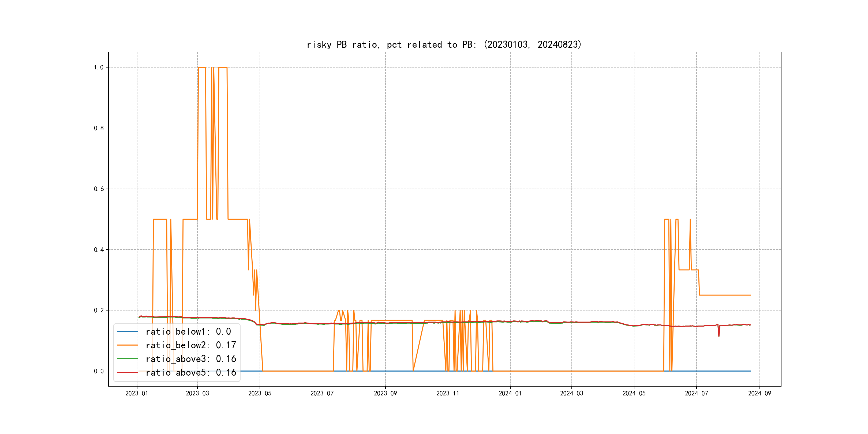Click the orange ratio_below2 legend line sample
868x434 pixels.
pyautogui.click(x=127, y=345)
